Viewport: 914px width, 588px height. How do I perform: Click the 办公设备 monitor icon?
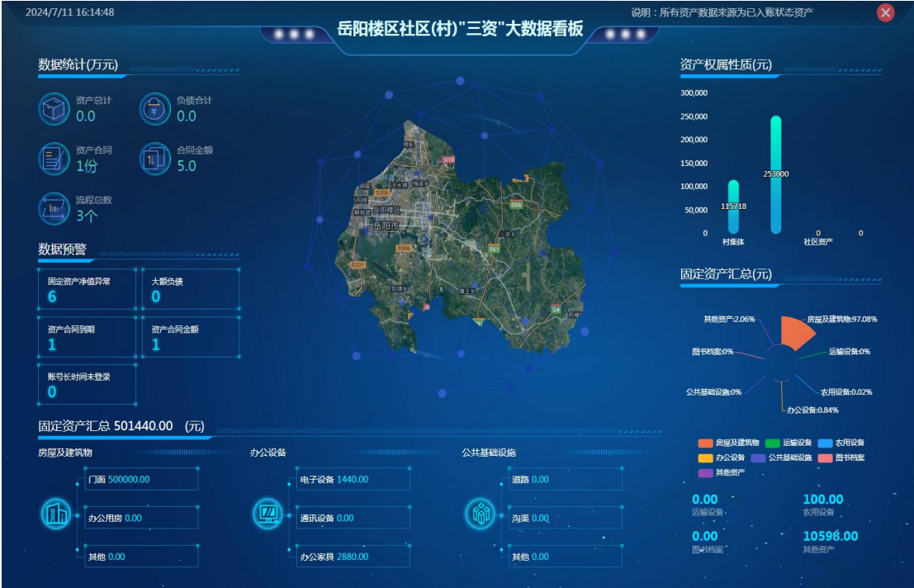click(268, 514)
